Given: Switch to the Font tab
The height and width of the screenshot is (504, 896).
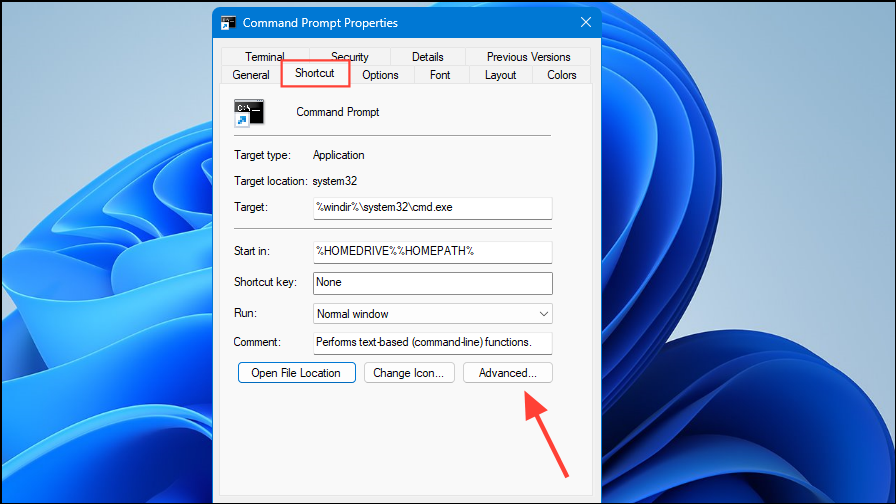Looking at the screenshot, I should [440, 75].
